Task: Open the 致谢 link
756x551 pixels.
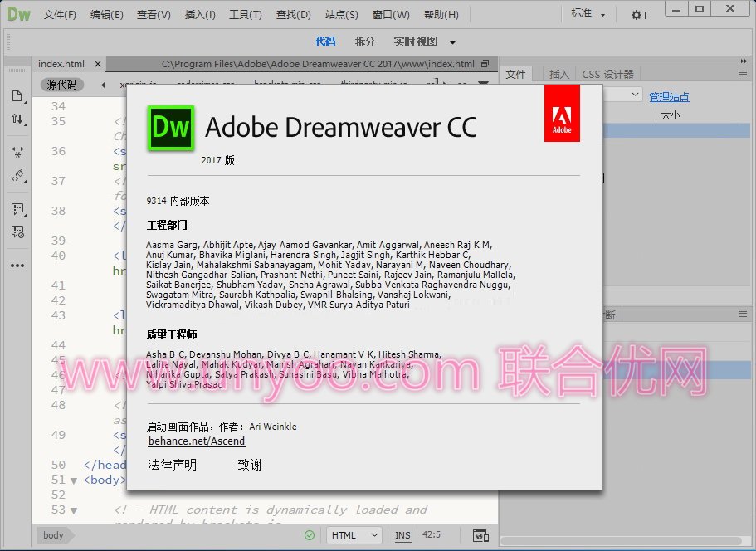Action: tap(250, 465)
